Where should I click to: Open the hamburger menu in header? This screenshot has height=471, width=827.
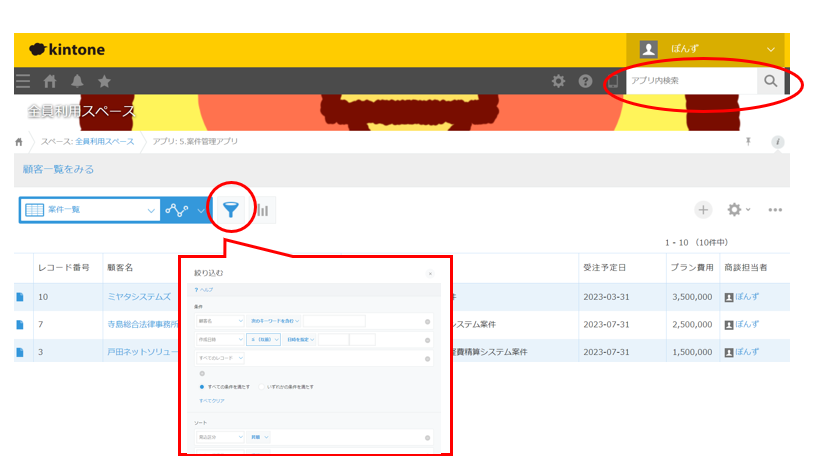click(23, 81)
